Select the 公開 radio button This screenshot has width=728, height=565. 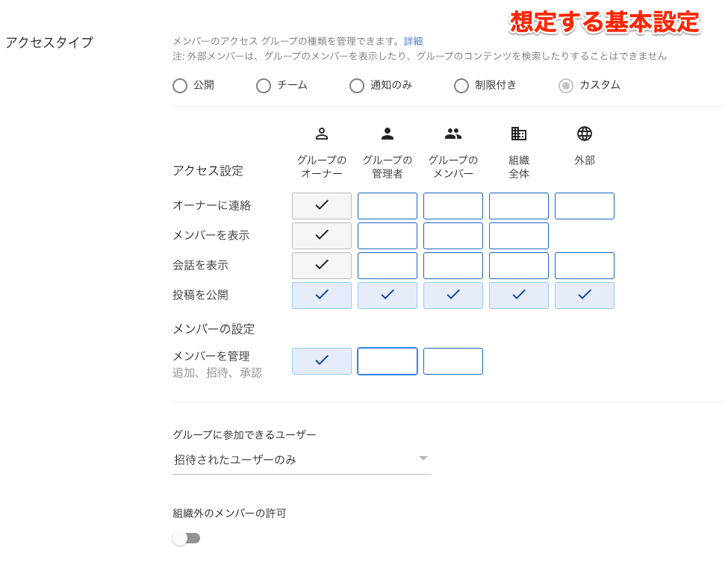(x=180, y=86)
